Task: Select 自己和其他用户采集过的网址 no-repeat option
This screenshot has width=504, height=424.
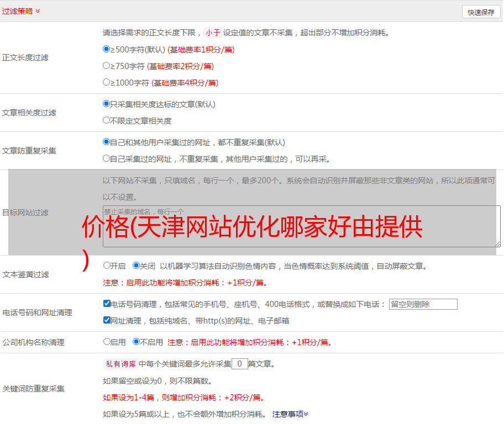Action: point(107,142)
